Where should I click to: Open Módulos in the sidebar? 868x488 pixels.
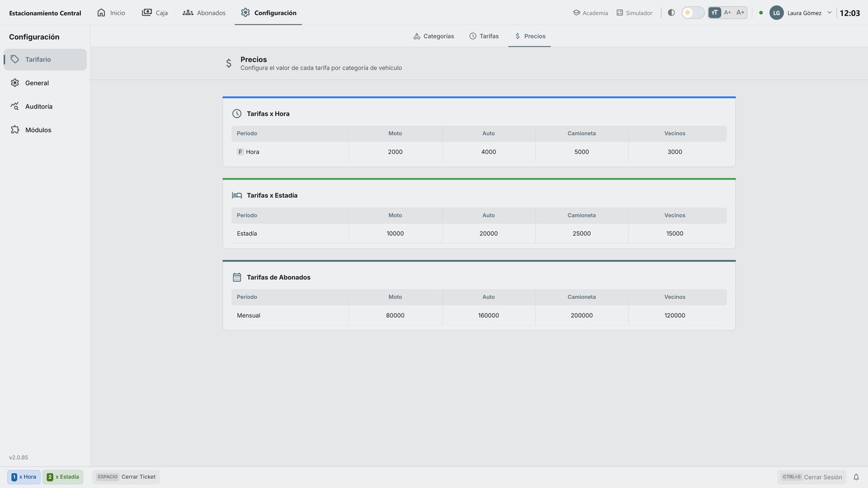pyautogui.click(x=45, y=130)
